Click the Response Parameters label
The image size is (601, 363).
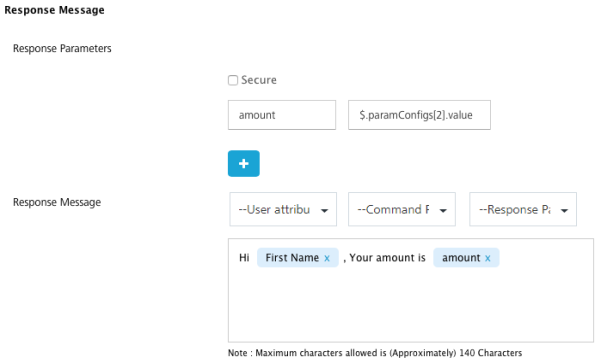[x=62, y=49]
